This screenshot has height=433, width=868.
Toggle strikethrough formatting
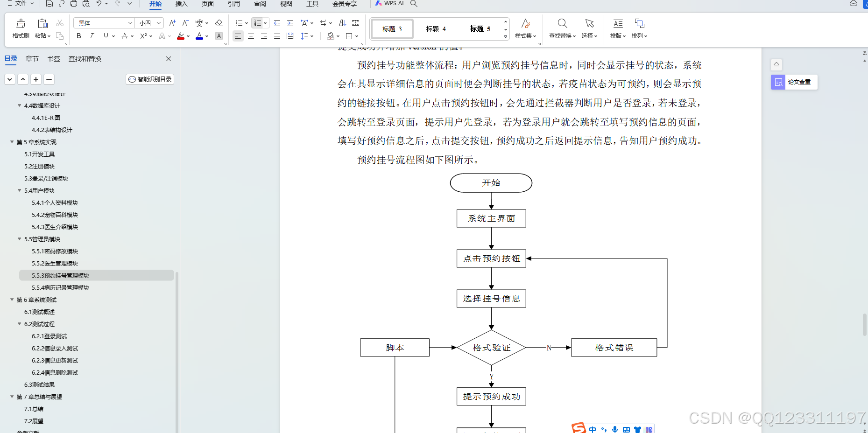click(x=124, y=36)
